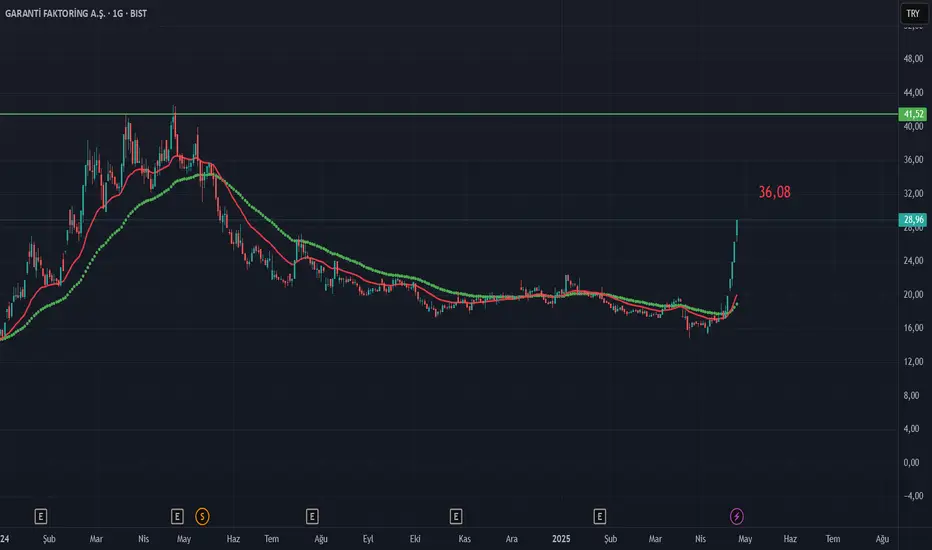Click the 0,00 price axis label

[x=911, y=463]
